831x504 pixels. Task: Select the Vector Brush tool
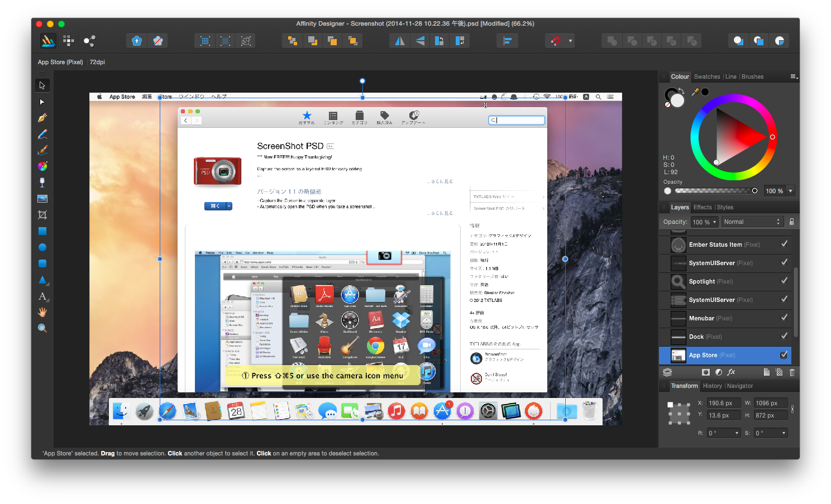tap(42, 151)
